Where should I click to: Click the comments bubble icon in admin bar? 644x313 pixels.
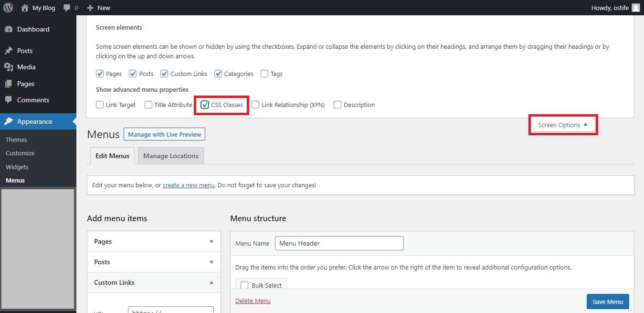67,8
